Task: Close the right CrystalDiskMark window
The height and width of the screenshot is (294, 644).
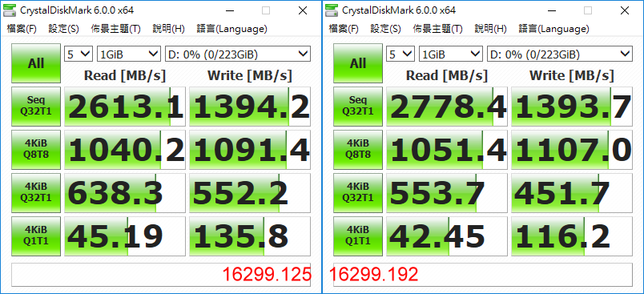Action: coord(625,10)
